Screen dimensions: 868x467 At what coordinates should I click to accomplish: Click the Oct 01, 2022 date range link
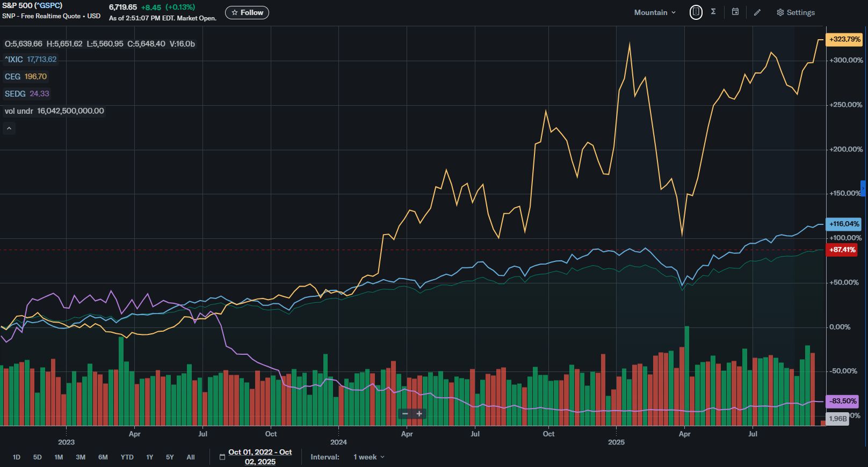[260, 457]
